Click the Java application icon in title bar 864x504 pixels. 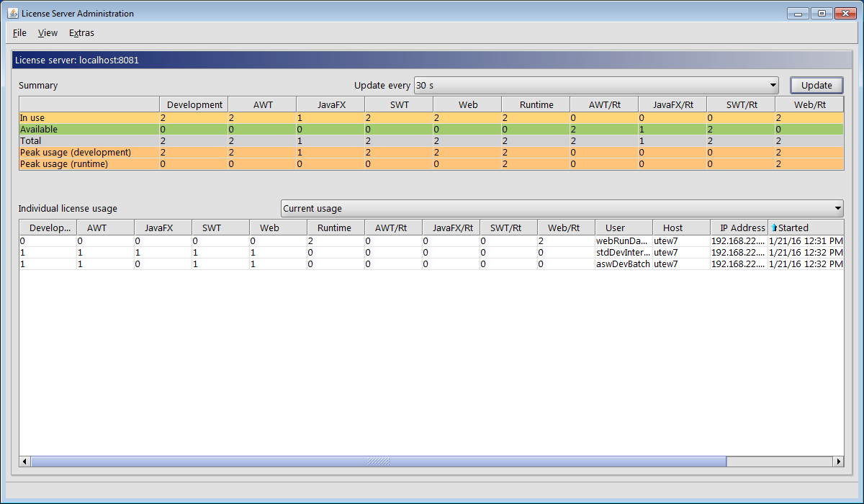point(12,14)
